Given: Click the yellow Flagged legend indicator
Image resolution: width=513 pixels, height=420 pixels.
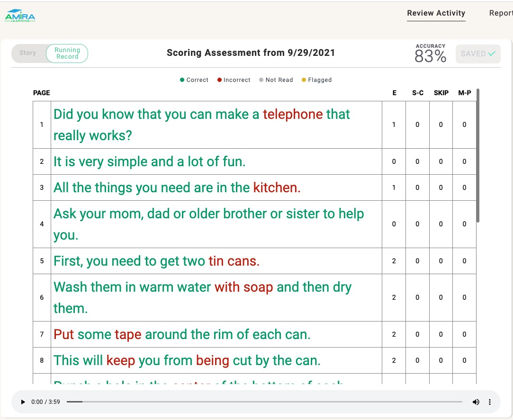Looking at the screenshot, I should click(x=303, y=80).
